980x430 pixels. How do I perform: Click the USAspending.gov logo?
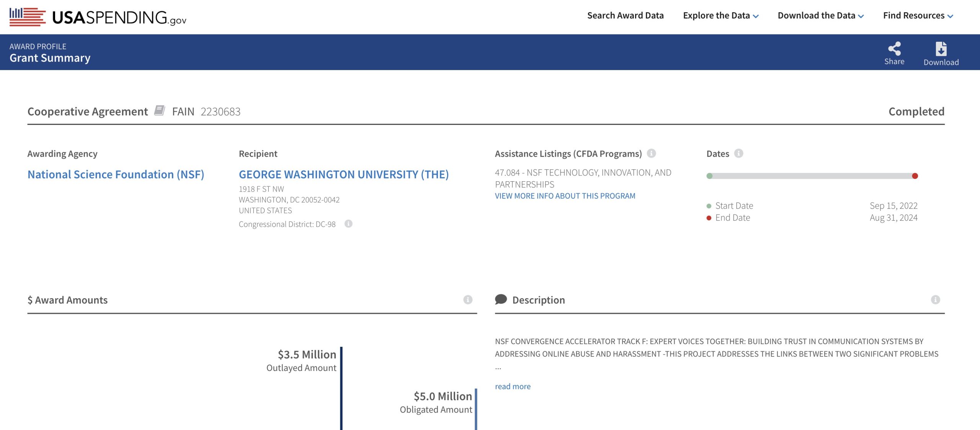(98, 17)
